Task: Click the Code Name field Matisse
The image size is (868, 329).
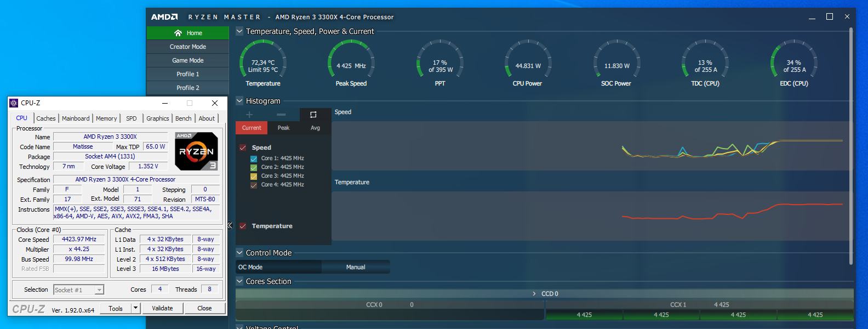Action: tap(83, 146)
